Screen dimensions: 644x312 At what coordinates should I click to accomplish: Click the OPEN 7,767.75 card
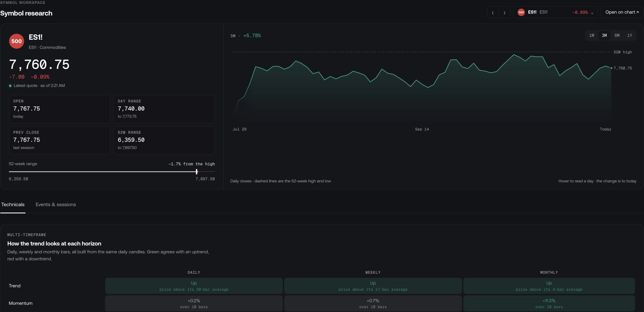[60, 109]
